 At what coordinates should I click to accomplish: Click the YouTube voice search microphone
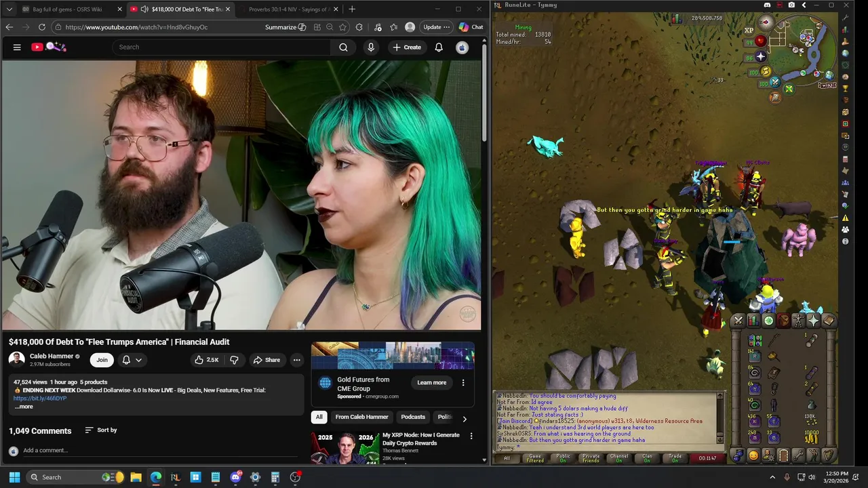click(370, 47)
